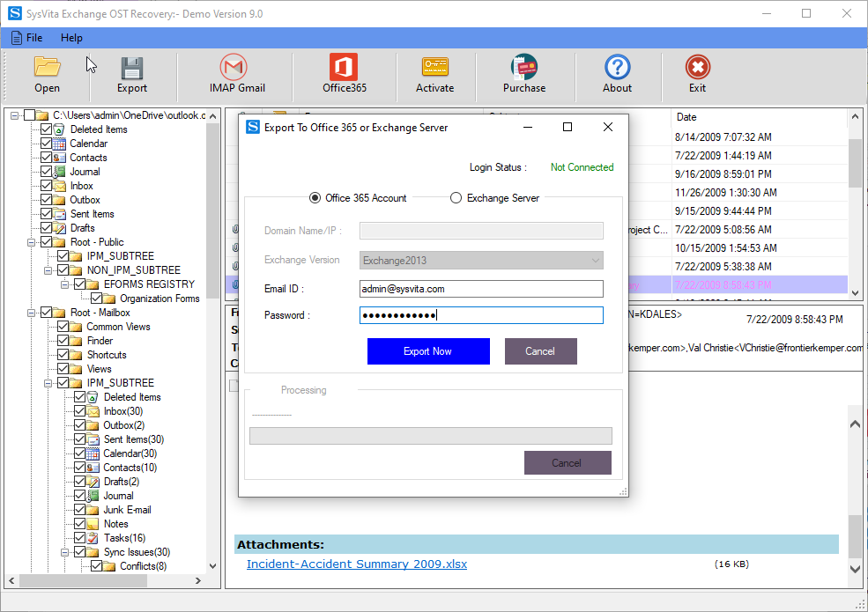Open Incident-Accident Summary 2009.xlsx attachment link
This screenshot has width=868, height=612.
pyautogui.click(x=357, y=564)
